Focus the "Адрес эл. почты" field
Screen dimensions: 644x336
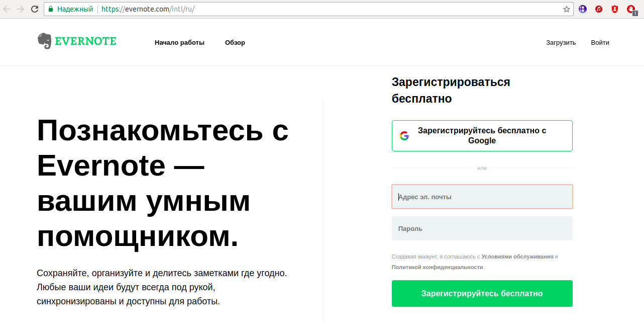pyautogui.click(x=482, y=197)
